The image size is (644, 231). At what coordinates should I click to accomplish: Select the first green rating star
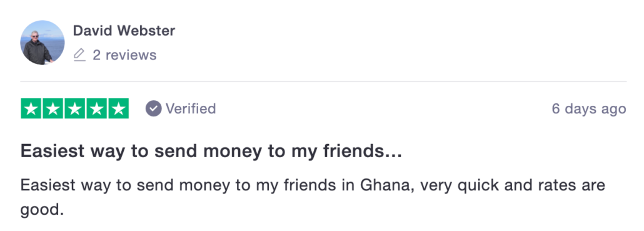31,108
